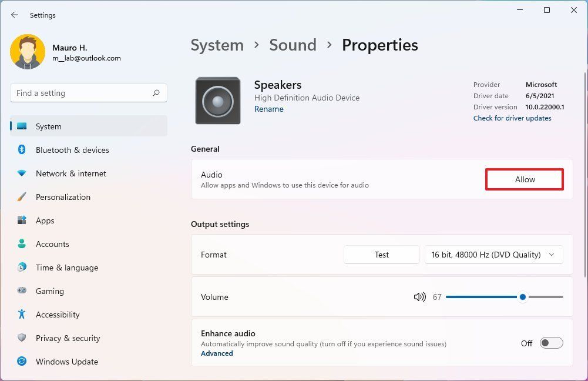Click the back arrow at top left
This screenshot has width=588, height=381.
pos(14,15)
